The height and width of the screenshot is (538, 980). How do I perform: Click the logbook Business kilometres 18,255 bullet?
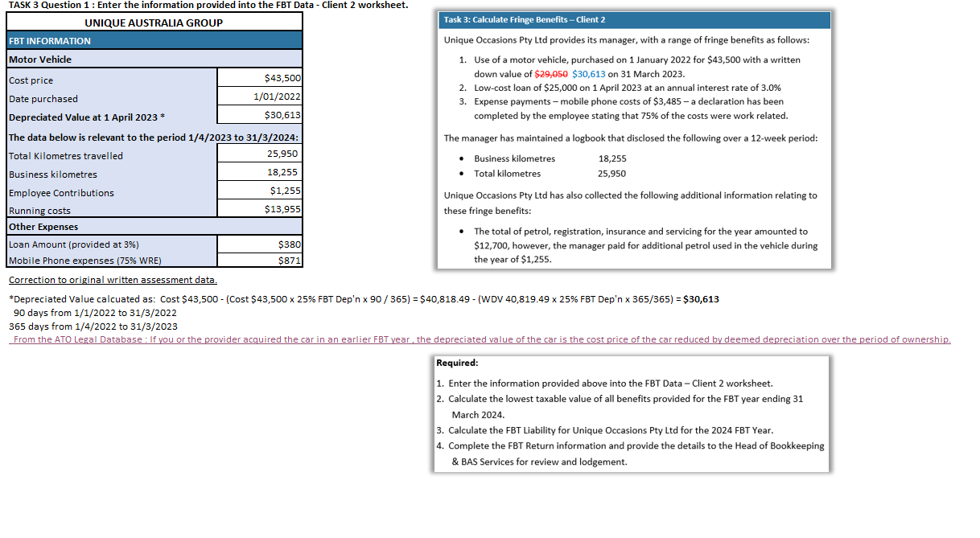pos(542,159)
